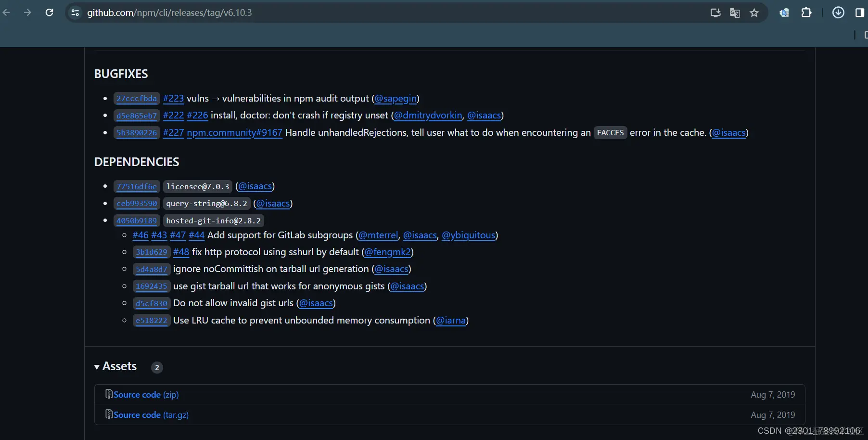The image size is (868, 440).
Task: Click the DEPENDENCIES heading
Action: (x=137, y=162)
